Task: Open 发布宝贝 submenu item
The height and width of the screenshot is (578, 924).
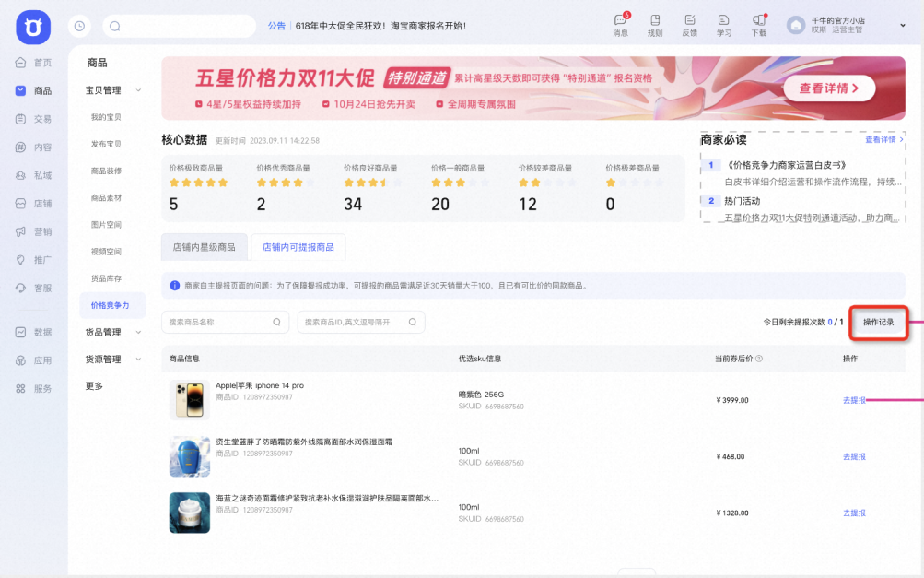Action: click(x=106, y=144)
